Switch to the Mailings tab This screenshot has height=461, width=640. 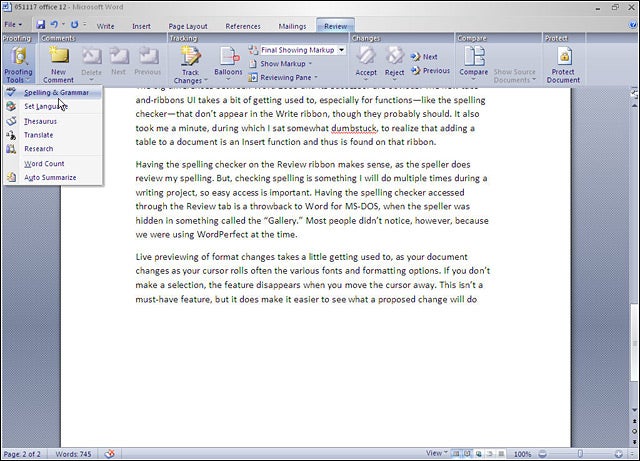[x=292, y=26]
